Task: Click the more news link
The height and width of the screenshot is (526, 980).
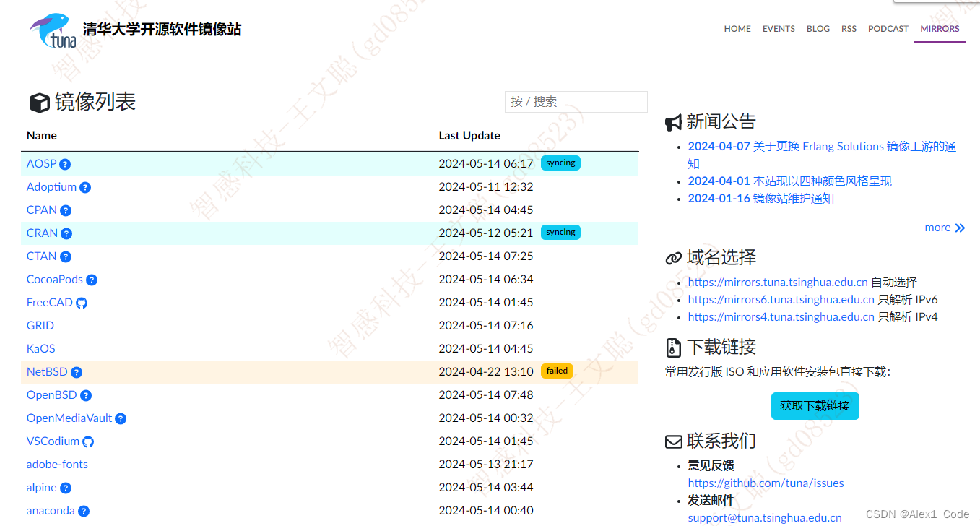Action: 937,228
